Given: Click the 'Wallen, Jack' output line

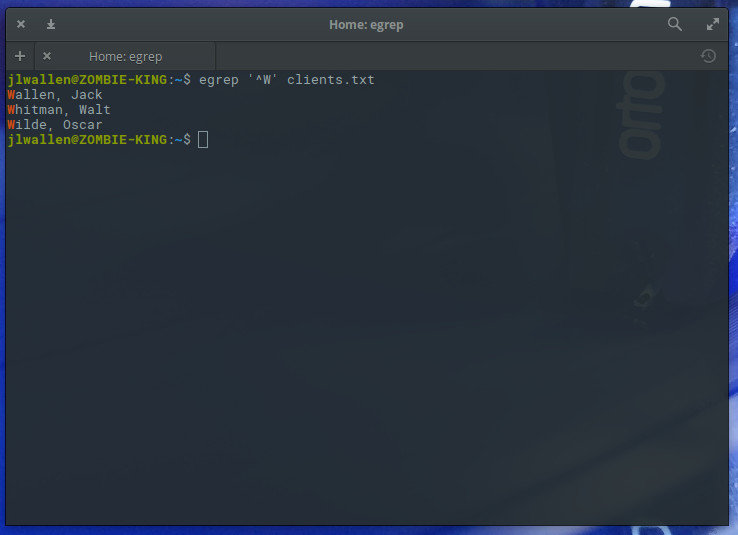Looking at the screenshot, I should pyautogui.click(x=55, y=95).
